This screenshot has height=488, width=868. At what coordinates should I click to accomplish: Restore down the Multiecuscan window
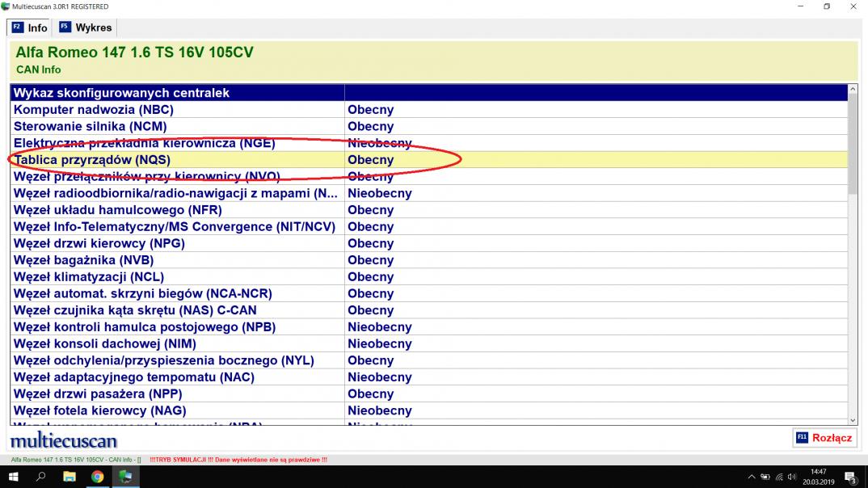pos(827,6)
